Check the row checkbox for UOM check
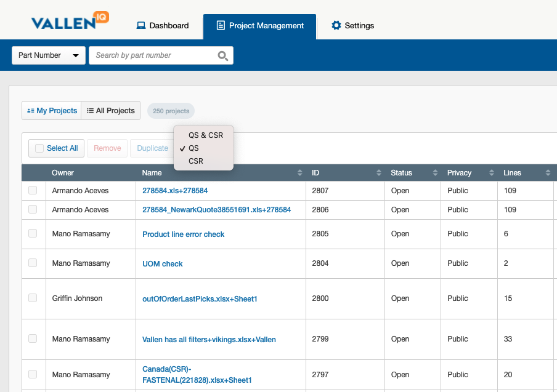This screenshot has height=392, width=557. pyautogui.click(x=33, y=263)
